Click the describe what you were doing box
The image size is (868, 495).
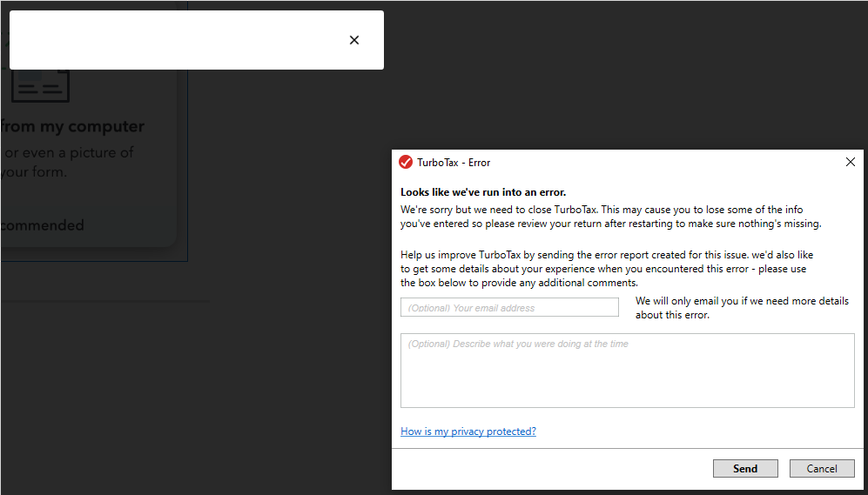627,371
